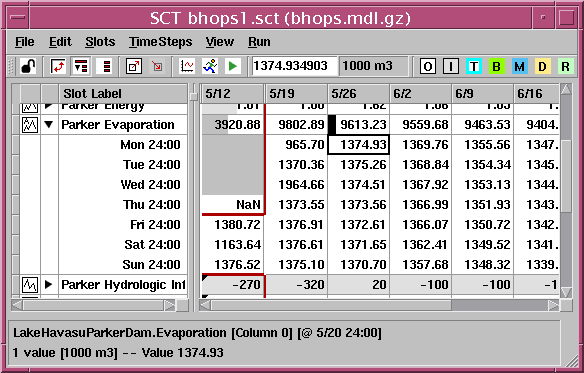Click the toolbar drag handle grip
Screen dimensions: 584x373
tap(11, 67)
